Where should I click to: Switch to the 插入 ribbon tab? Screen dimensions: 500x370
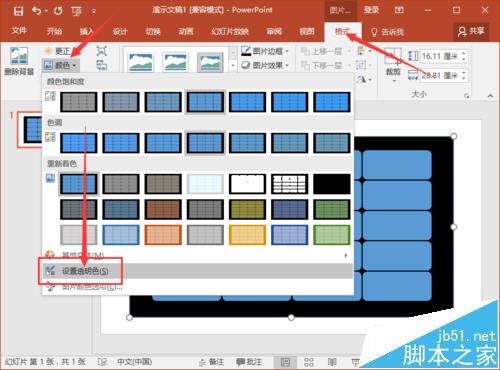click(87, 31)
